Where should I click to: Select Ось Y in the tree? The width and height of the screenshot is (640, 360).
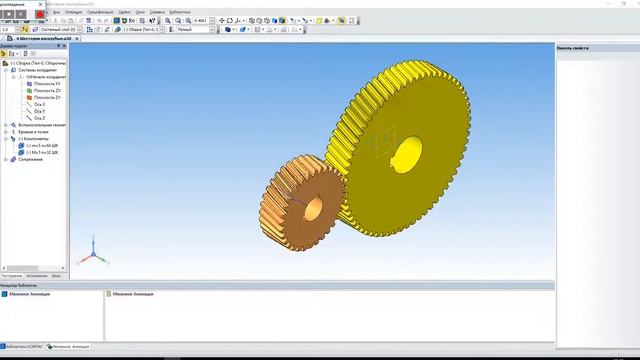(40, 111)
